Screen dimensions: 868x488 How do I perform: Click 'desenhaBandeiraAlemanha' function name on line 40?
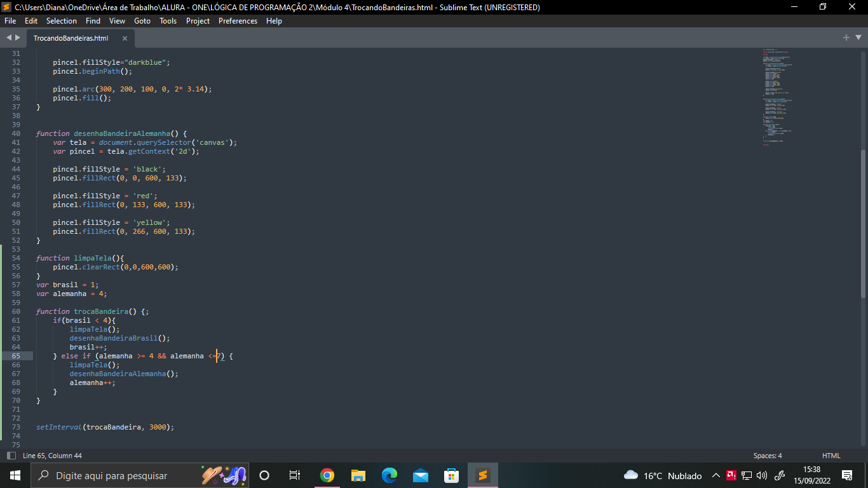[122, 133]
